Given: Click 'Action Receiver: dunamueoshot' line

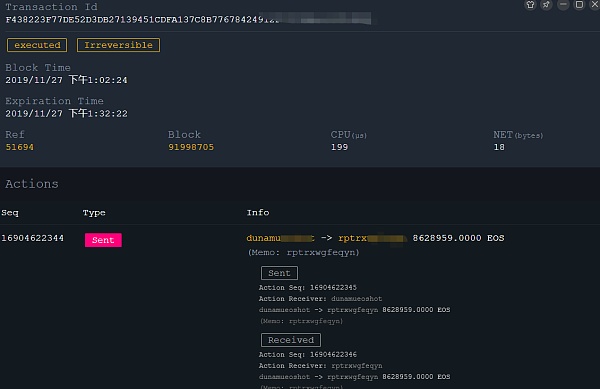Looking at the screenshot, I should (320, 299).
